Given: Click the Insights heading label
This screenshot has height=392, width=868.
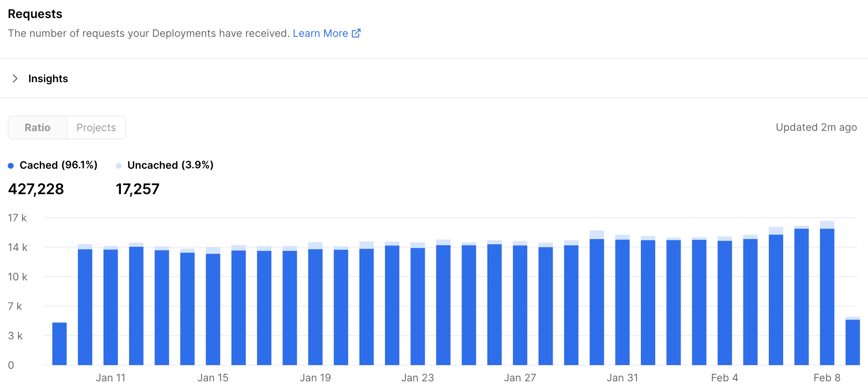Looking at the screenshot, I should coord(48,78).
